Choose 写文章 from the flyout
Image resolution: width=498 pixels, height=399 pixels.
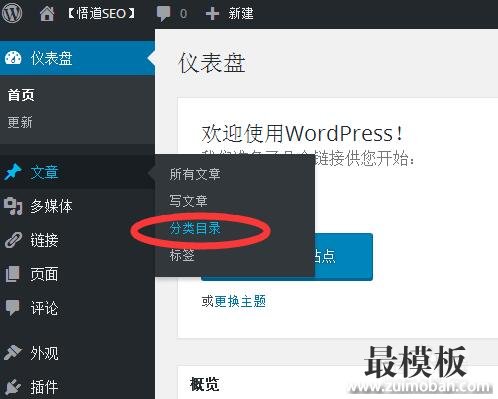tap(188, 201)
